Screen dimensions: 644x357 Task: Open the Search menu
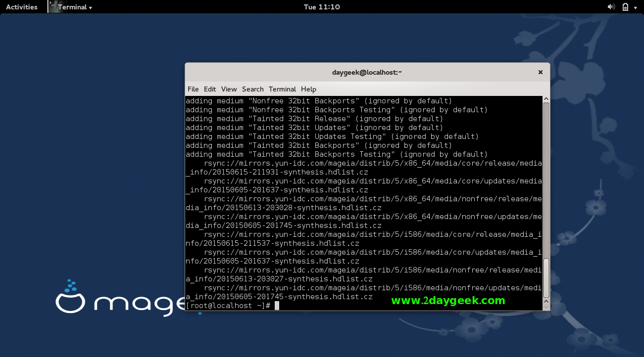pos(252,89)
